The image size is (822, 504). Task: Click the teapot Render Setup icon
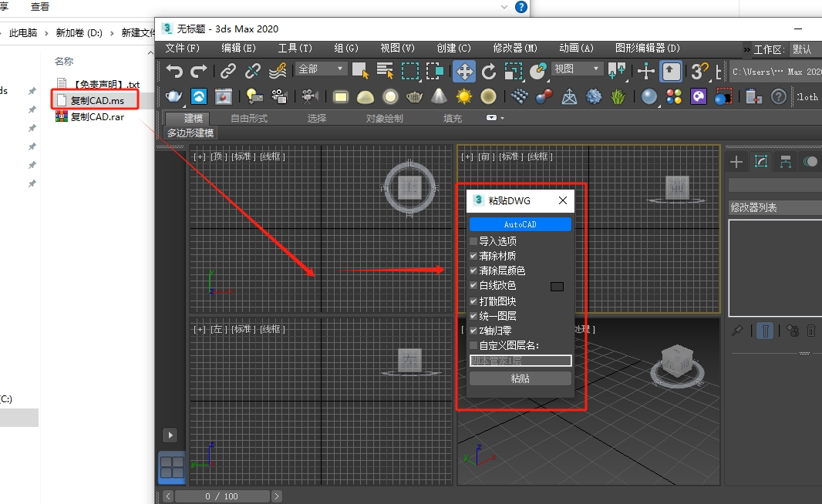(x=173, y=96)
